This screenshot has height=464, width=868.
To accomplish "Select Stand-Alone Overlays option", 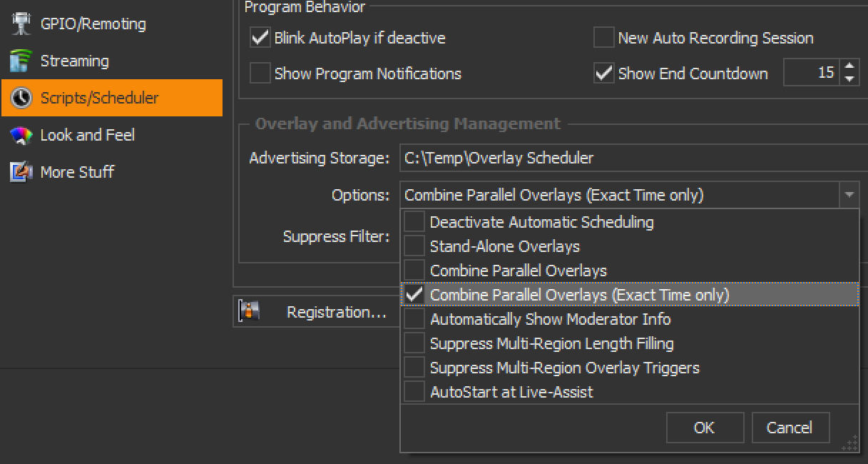I will click(x=414, y=246).
